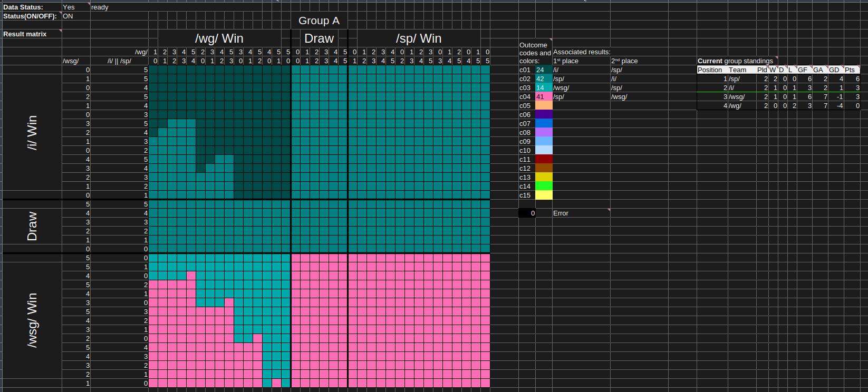
Task: Click the Pts value '6' for first place
Action: (x=857, y=79)
